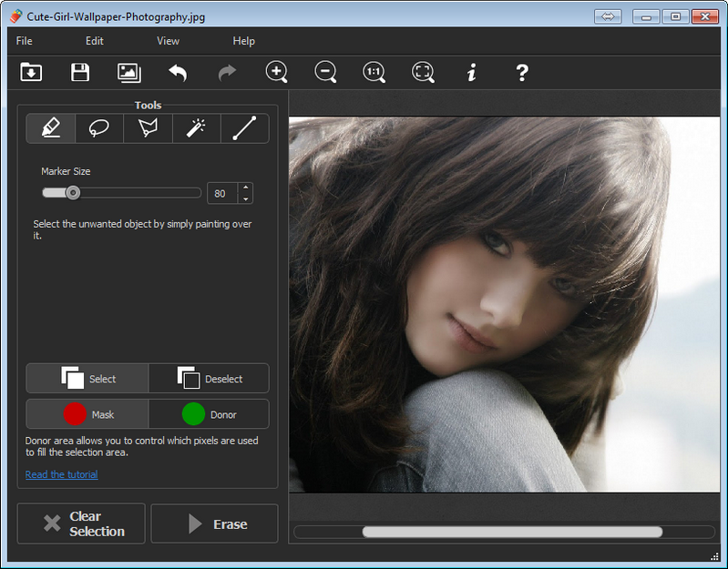
Task: Click the Erase button
Action: tap(214, 523)
